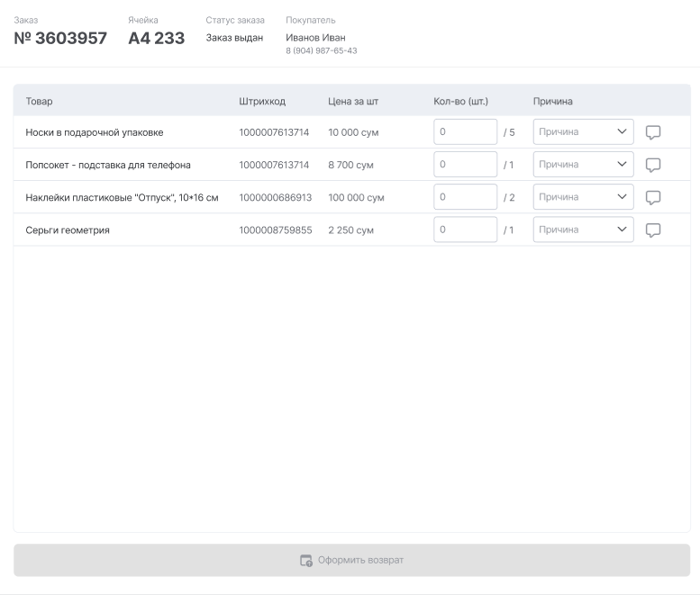Click Штрихкод column header
This screenshot has width=700, height=595.
pos(262,101)
